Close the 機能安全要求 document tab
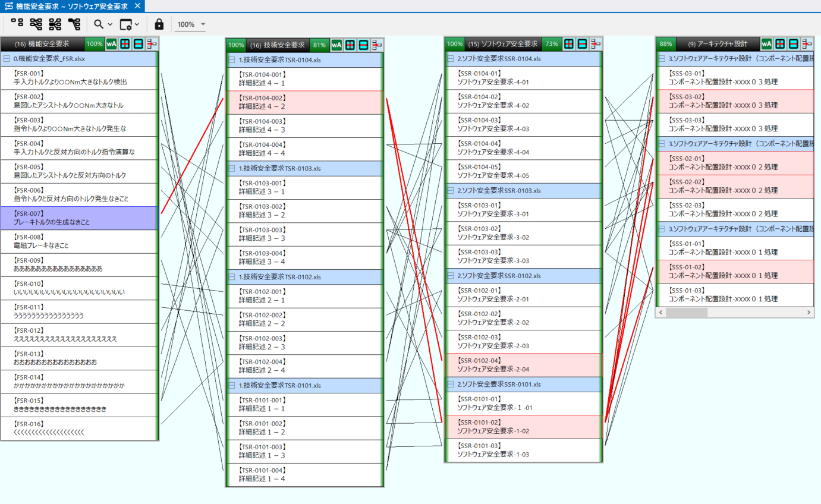Screen dimensions: 821x504 [x=137, y=6]
